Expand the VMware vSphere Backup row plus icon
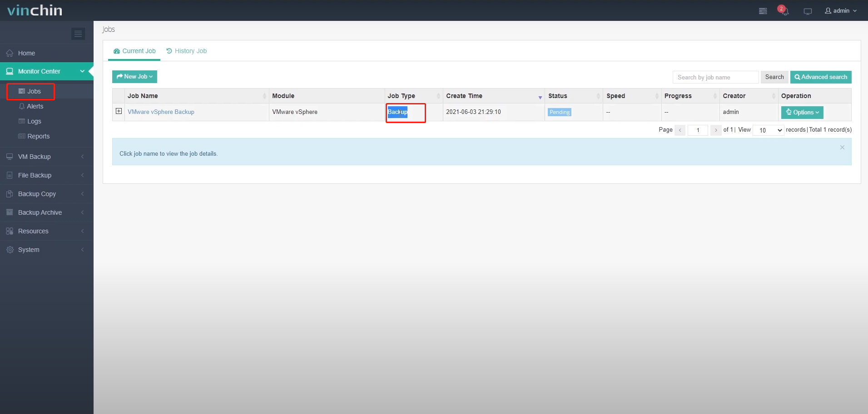This screenshot has height=414, width=868. tap(119, 111)
